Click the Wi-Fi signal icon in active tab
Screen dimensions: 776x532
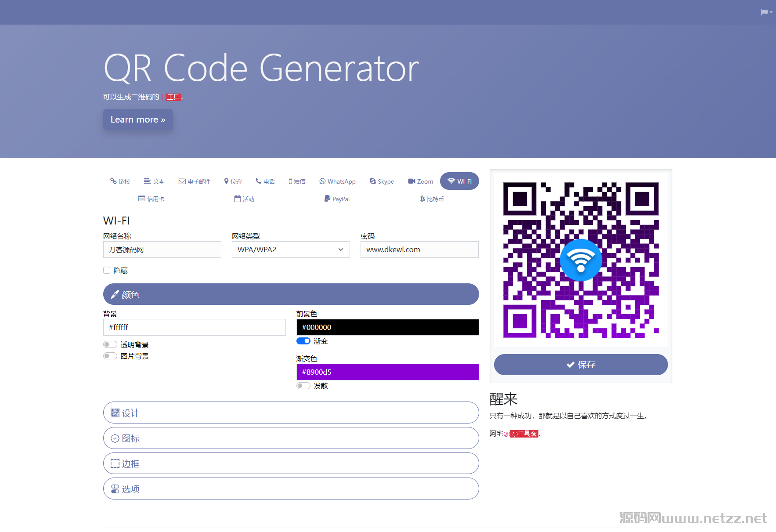[x=451, y=181]
